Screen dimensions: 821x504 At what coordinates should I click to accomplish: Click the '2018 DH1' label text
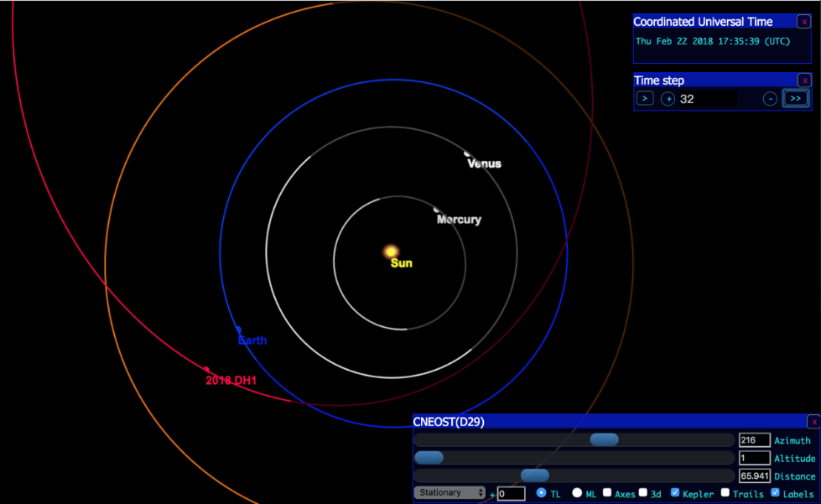231,381
